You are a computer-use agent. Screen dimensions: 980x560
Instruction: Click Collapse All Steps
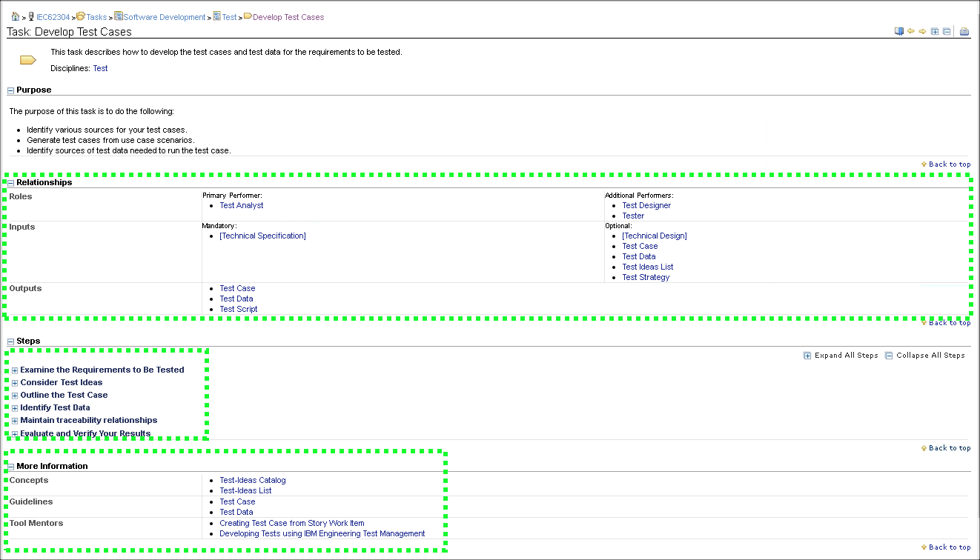coord(924,356)
